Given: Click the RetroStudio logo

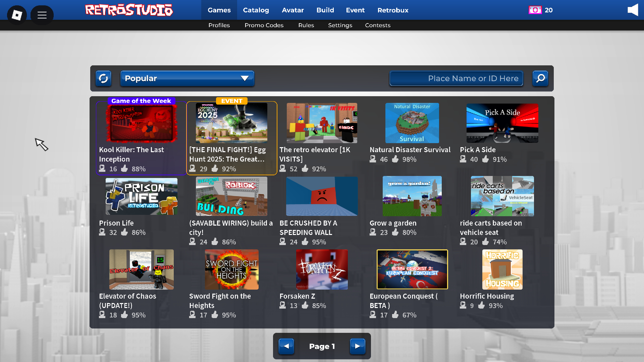Looking at the screenshot, I should (x=129, y=10).
